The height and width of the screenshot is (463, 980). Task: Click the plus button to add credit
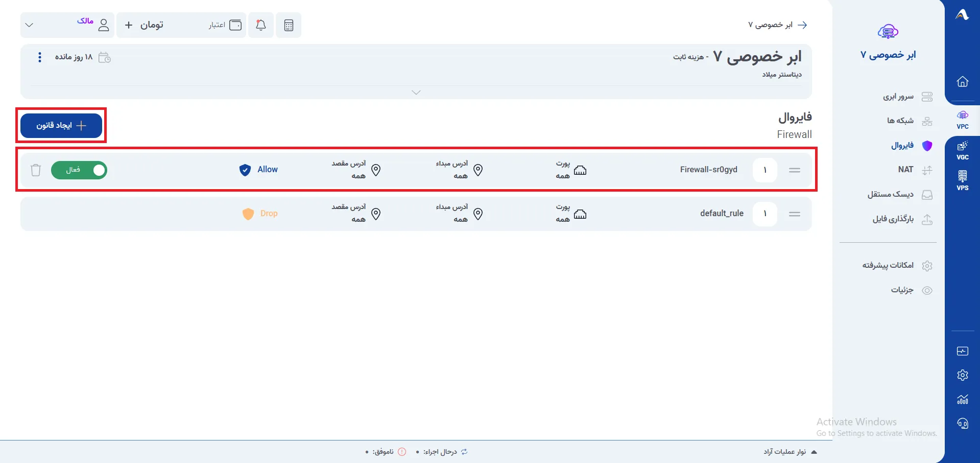129,25
